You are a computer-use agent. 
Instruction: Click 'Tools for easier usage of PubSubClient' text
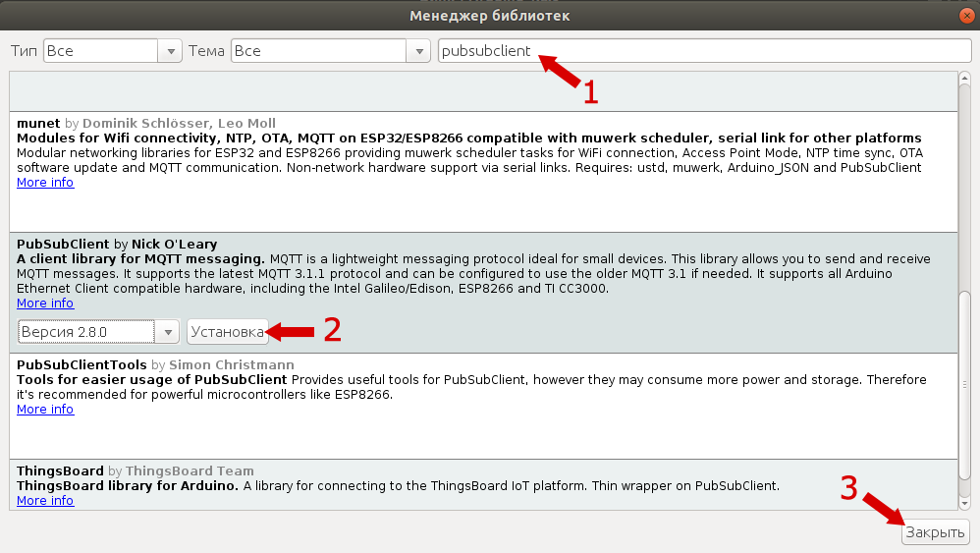(152, 380)
